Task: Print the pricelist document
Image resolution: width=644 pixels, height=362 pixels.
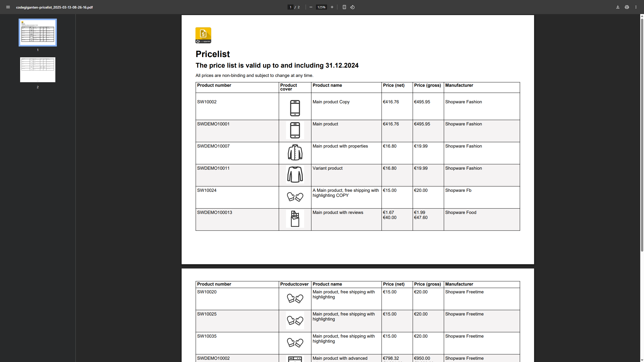Action: point(627,7)
